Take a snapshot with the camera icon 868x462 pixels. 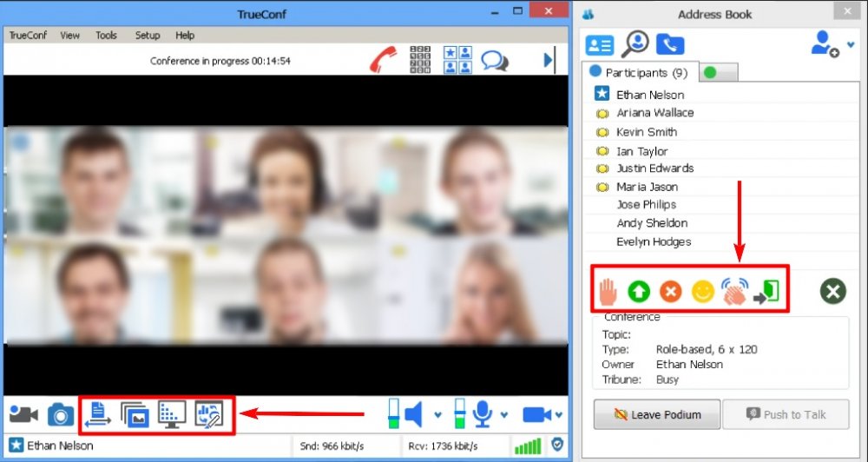pos(61,414)
